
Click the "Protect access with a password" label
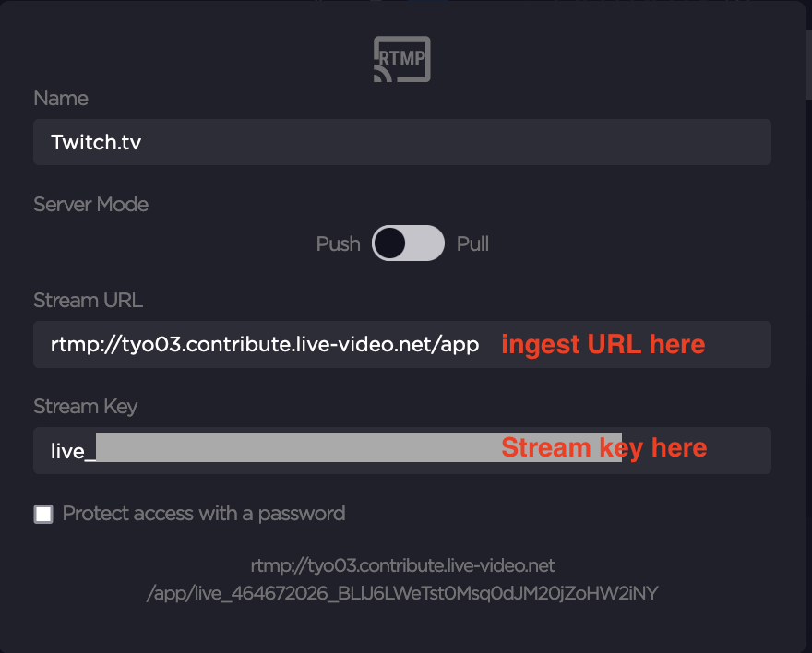(x=203, y=514)
